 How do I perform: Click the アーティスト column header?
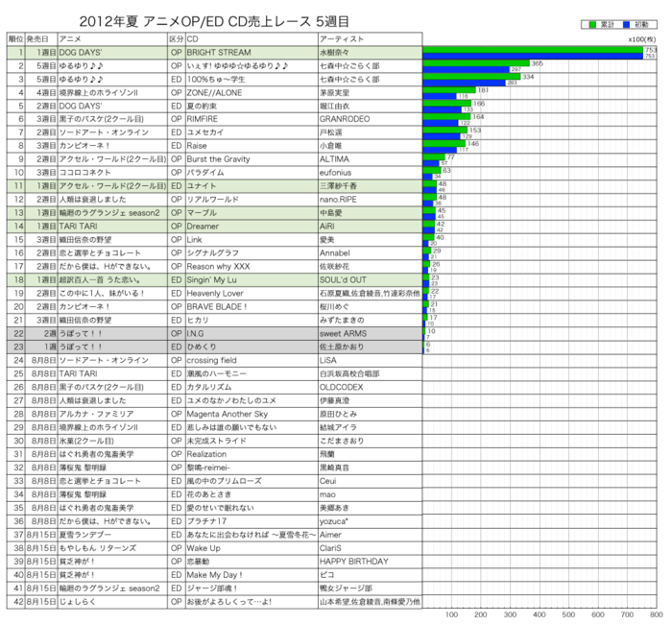[x=371, y=39]
